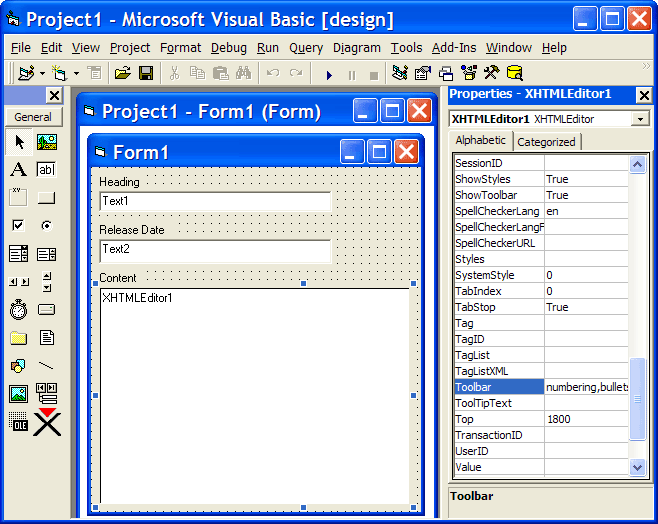Switch to the Alphabetic properties tab

point(480,141)
